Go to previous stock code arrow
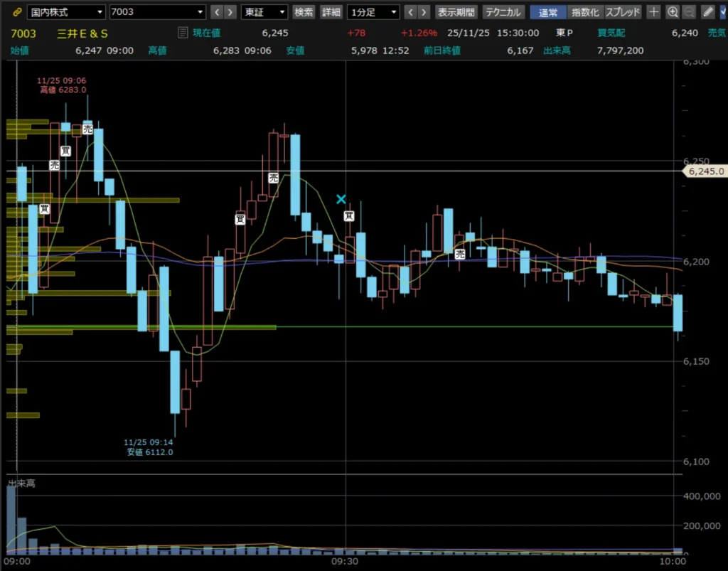 (x=216, y=12)
